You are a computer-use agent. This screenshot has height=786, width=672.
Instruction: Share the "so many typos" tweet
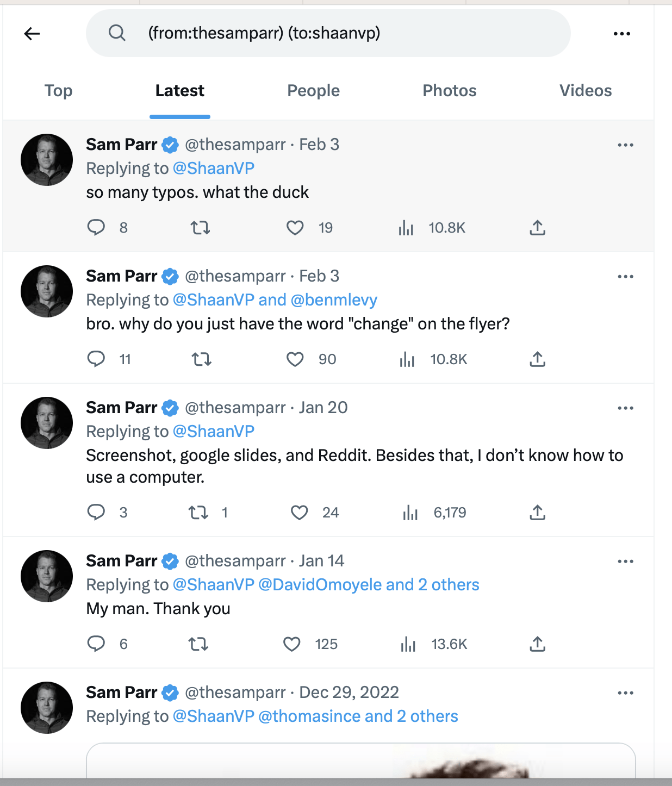pos(537,227)
